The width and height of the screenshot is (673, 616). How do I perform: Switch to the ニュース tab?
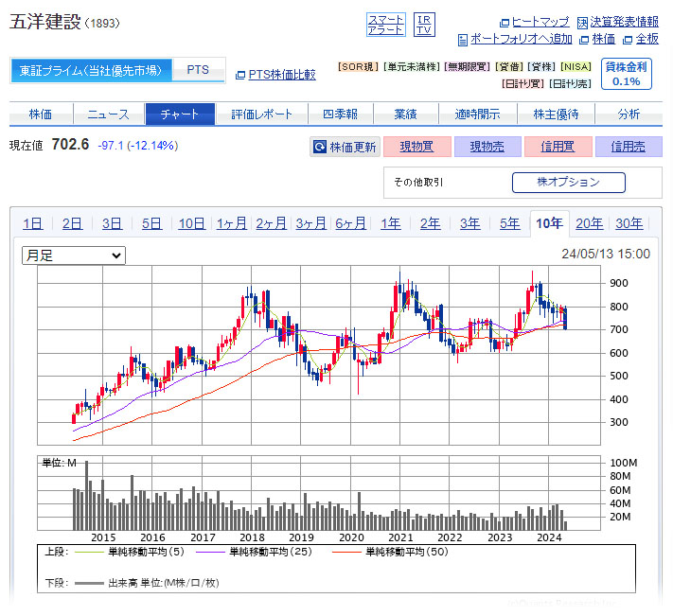coord(109,114)
